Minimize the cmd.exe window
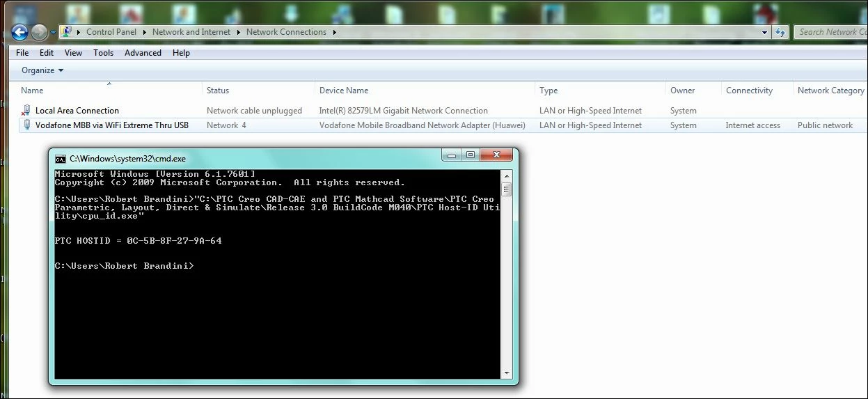This screenshot has width=868, height=399. pos(452,155)
